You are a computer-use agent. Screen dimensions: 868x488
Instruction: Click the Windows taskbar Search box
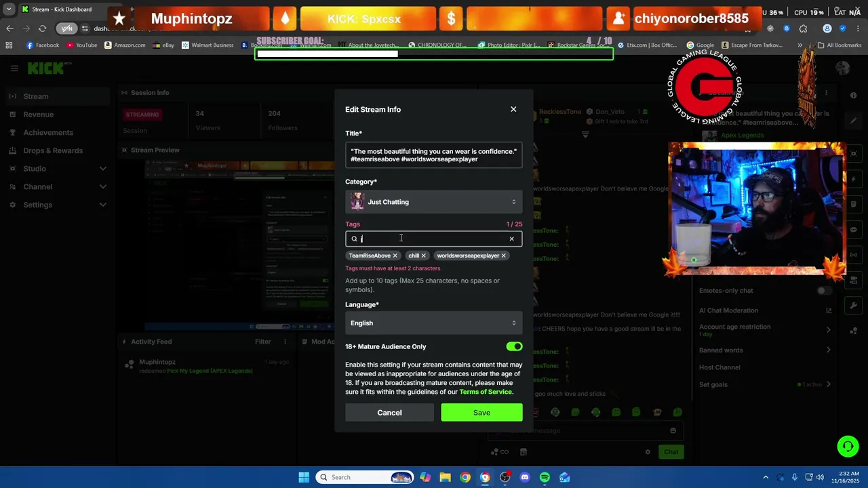point(365,477)
